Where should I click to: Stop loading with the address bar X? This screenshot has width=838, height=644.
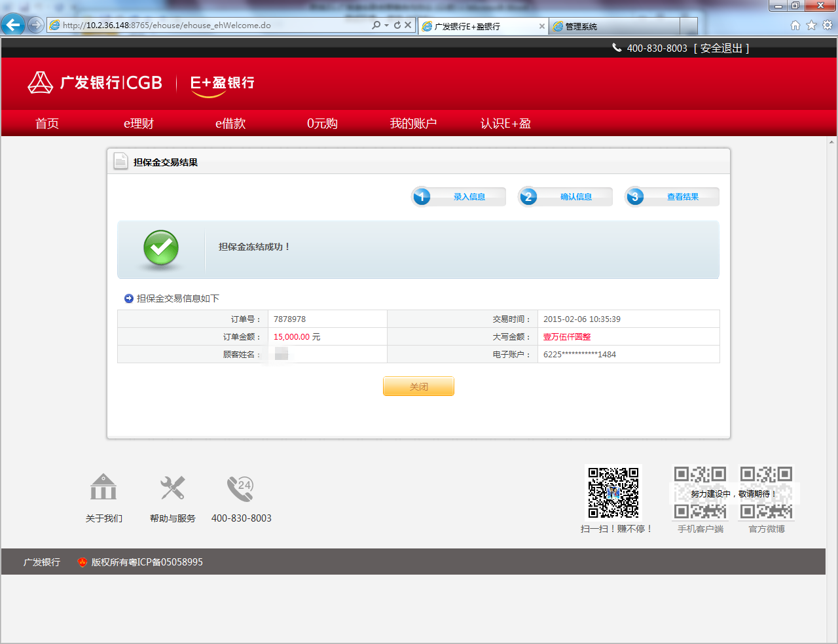point(408,25)
